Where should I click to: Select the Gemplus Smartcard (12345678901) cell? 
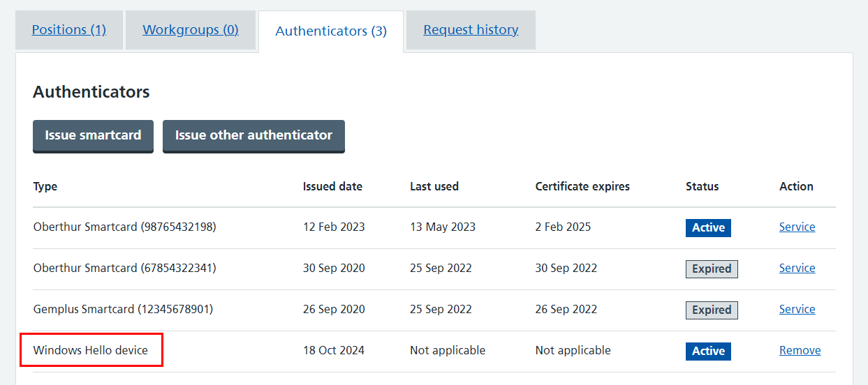tap(123, 310)
